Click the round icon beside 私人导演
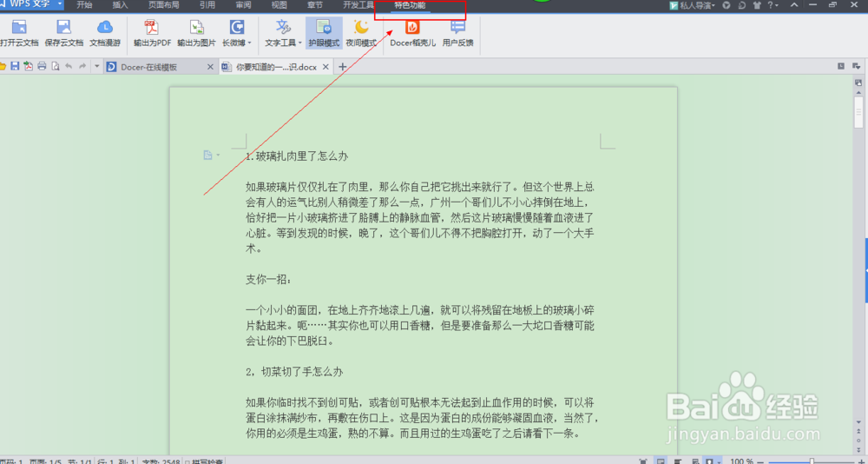 (727, 5)
